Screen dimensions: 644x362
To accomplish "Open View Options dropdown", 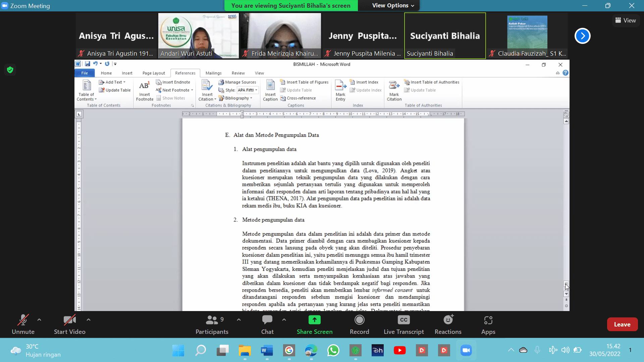I will 393,5.
